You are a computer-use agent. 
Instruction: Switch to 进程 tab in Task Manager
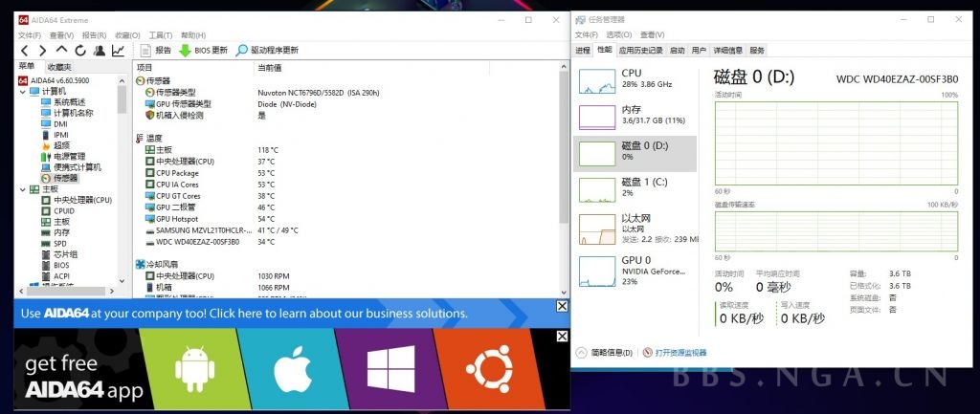[x=583, y=51]
